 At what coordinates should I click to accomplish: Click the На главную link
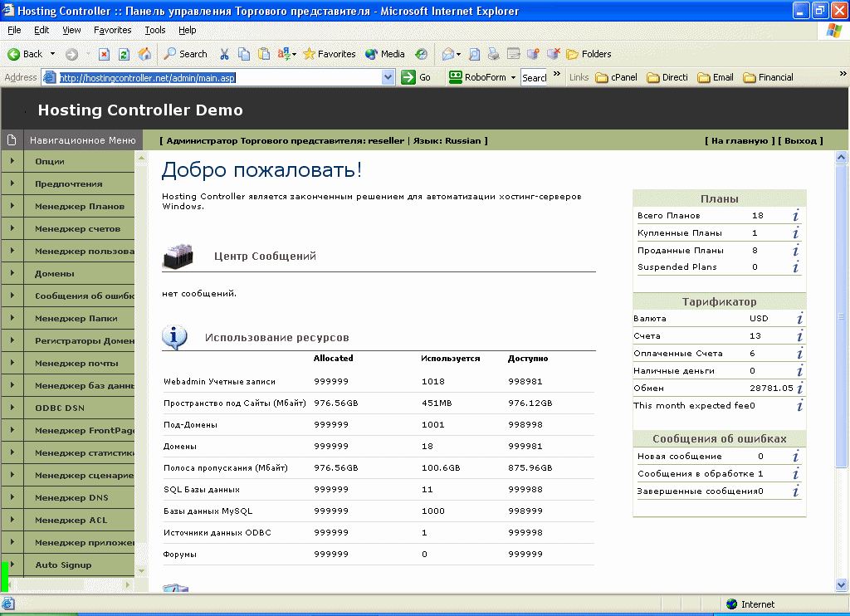(740, 140)
